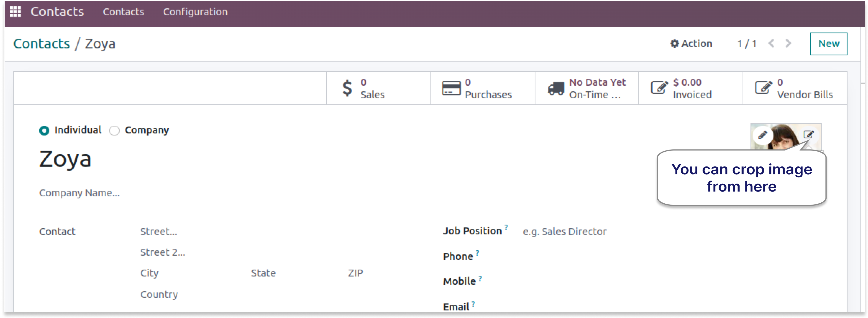Click the crop image icon on photo

point(808,134)
